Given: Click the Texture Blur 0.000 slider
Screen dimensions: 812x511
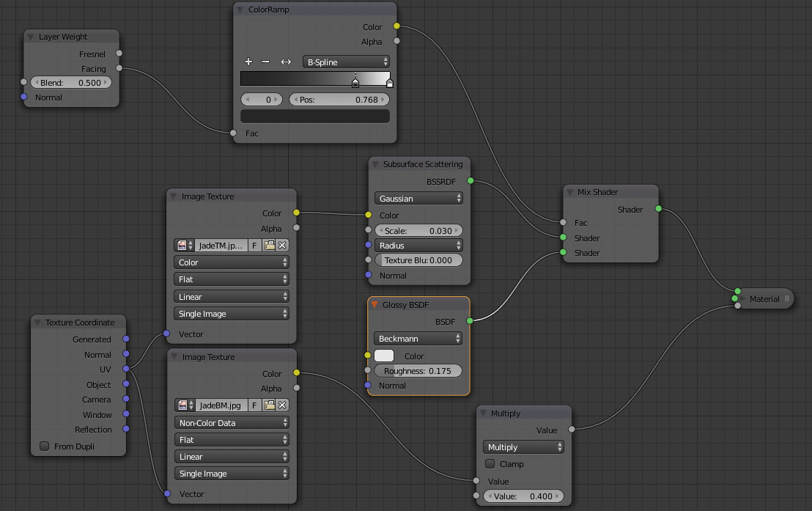Looking at the screenshot, I should pos(418,260).
